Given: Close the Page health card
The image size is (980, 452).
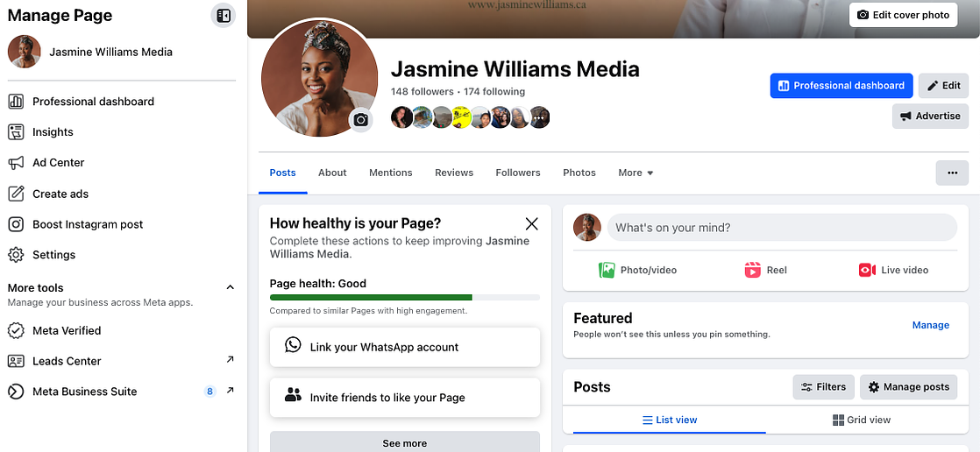Looking at the screenshot, I should click(x=531, y=223).
